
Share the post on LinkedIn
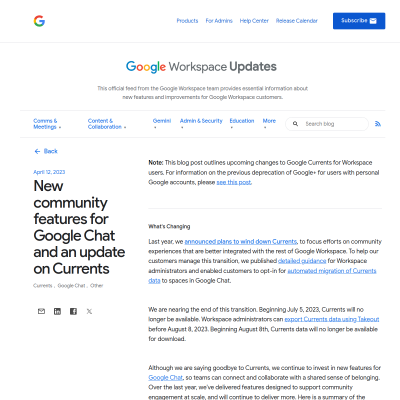(57, 311)
